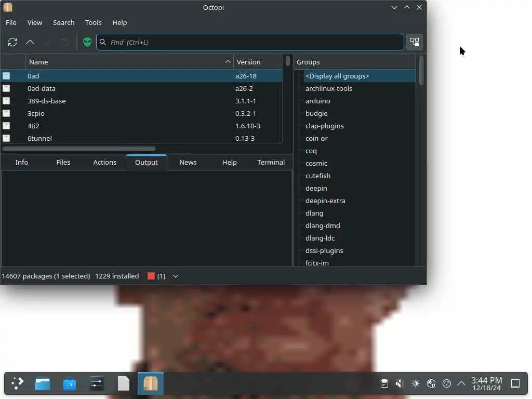This screenshot has width=532, height=399.
Task: Click '14607 packages (1 selected)' status text
Action: pos(46,276)
